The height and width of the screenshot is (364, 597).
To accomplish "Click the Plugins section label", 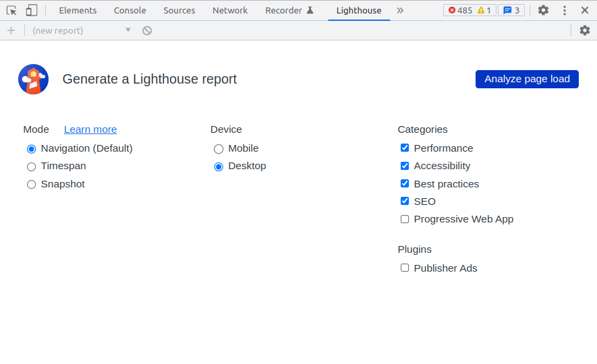I will [415, 249].
